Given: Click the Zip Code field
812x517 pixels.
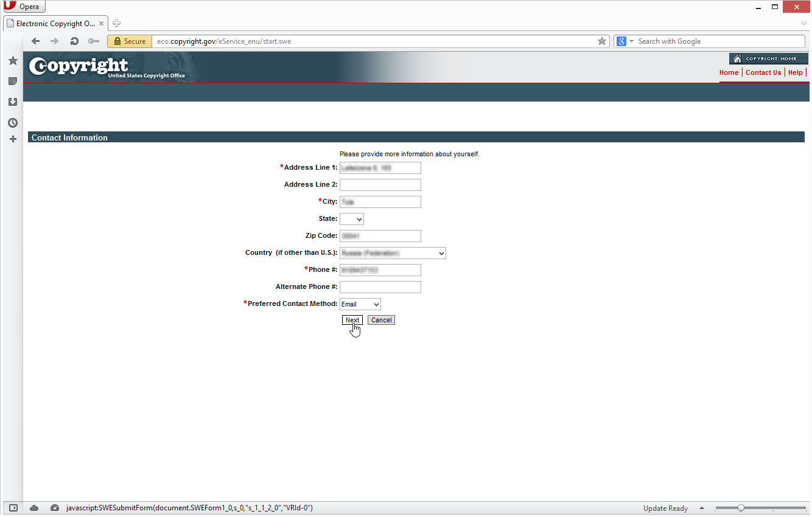Looking at the screenshot, I should pos(380,236).
